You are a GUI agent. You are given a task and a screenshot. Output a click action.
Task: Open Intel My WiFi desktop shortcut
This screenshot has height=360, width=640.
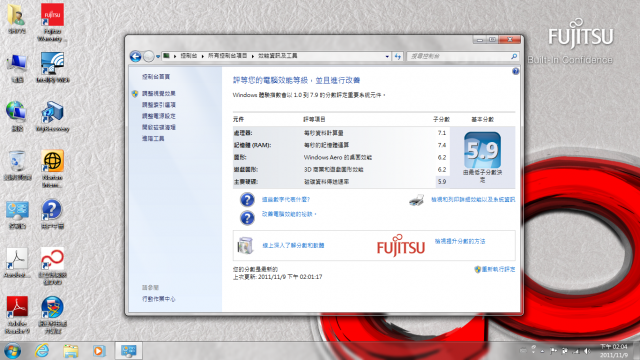52,68
